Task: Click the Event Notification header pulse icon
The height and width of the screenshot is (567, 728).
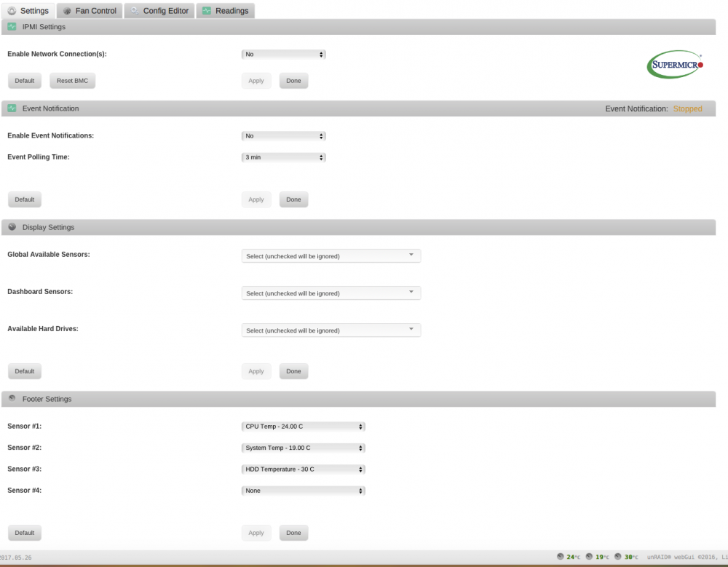Action: (12, 108)
